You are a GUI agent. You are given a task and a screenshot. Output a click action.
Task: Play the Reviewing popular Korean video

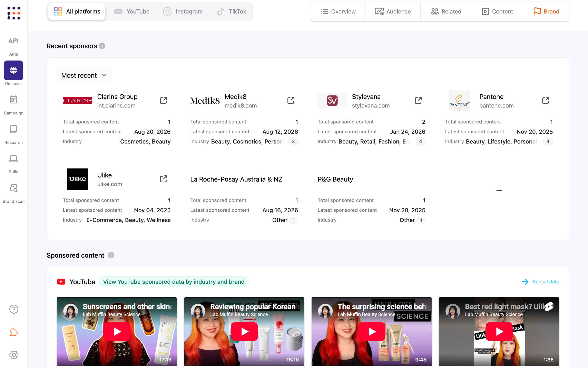[x=244, y=331]
